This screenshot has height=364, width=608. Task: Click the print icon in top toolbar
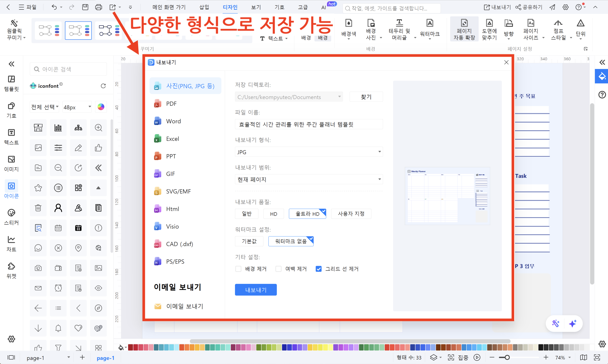coord(99,7)
